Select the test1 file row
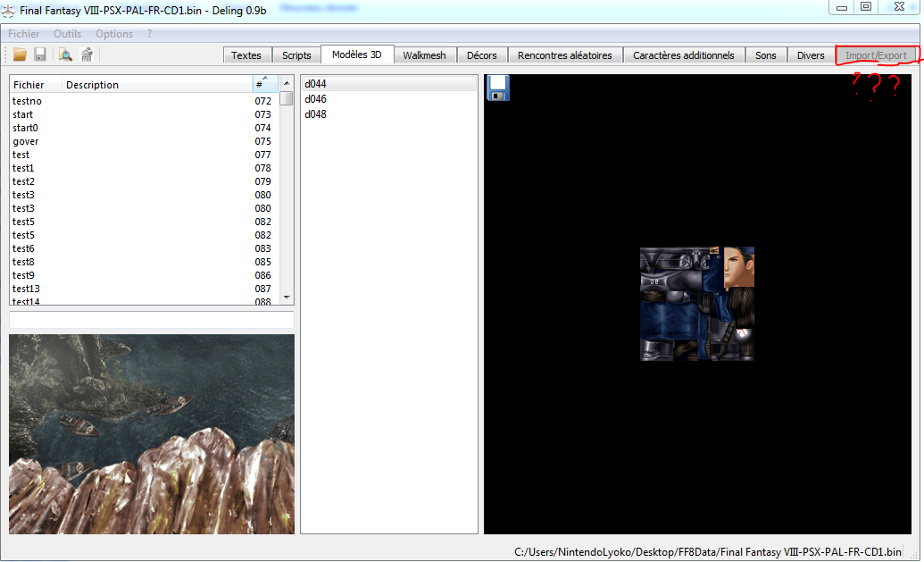This screenshot has width=924, height=562. 145,168
